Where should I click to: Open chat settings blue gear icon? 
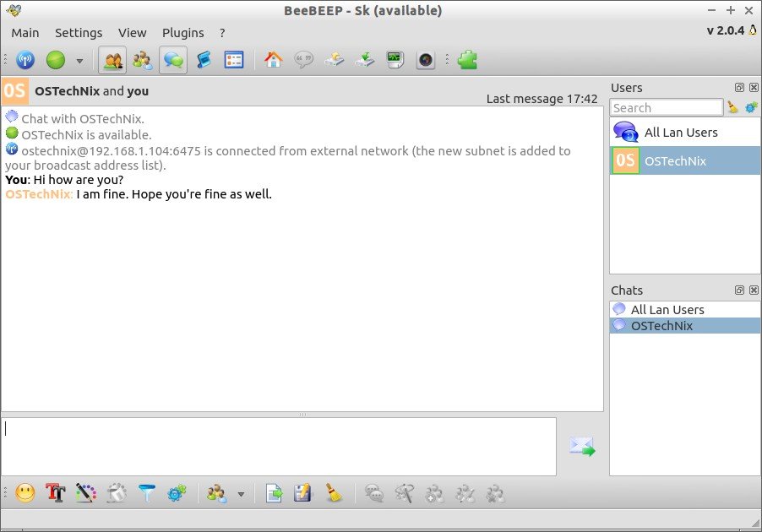point(177,494)
